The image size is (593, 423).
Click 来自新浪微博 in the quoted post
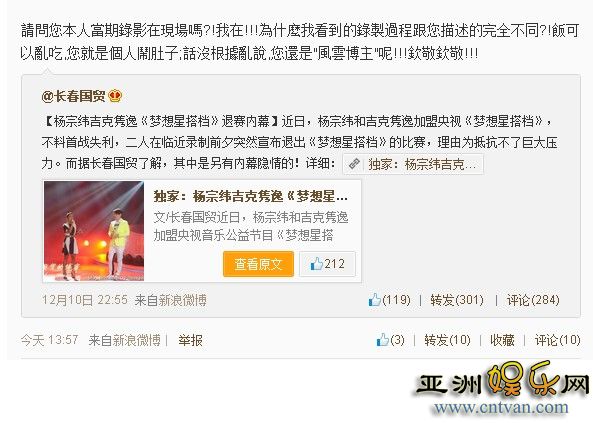(x=171, y=300)
